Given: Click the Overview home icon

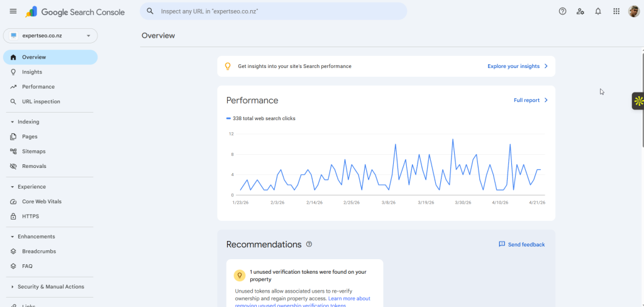Looking at the screenshot, I should [13, 57].
